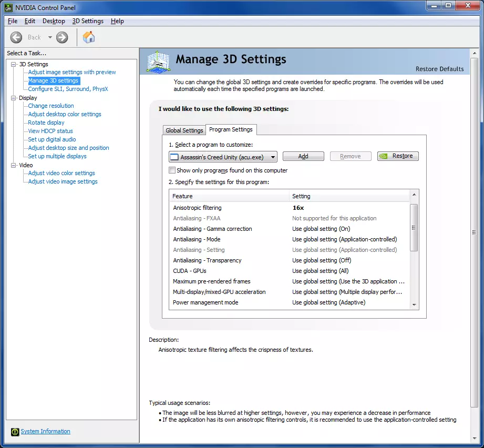Switch to the Global Settings tab
The height and width of the screenshot is (448, 484).
[x=184, y=130]
